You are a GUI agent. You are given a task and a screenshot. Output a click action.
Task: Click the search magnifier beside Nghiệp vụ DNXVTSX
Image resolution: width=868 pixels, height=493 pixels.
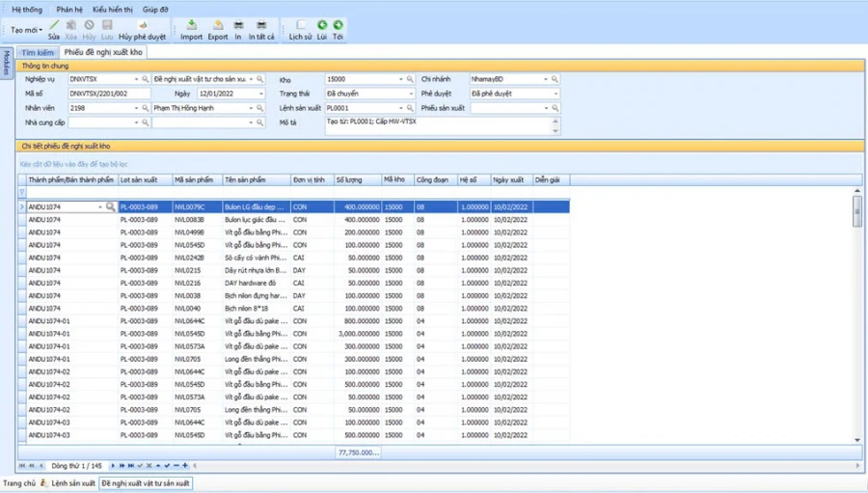click(x=145, y=79)
